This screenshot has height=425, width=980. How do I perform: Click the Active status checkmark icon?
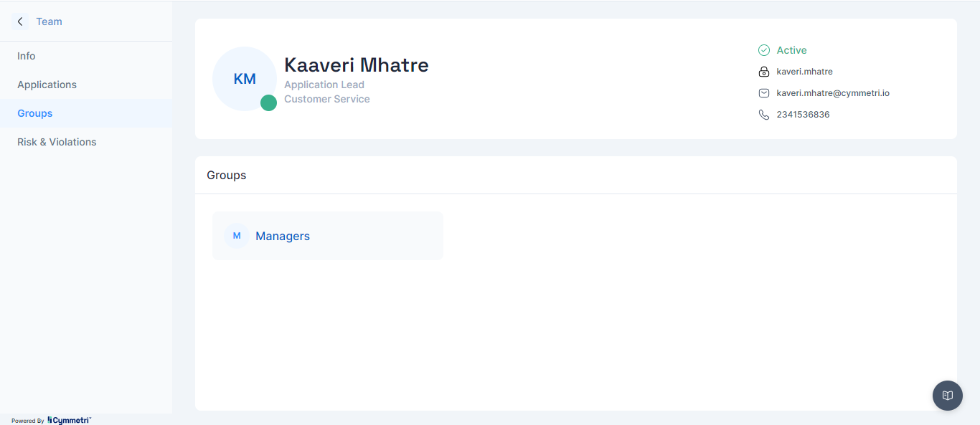(764, 50)
